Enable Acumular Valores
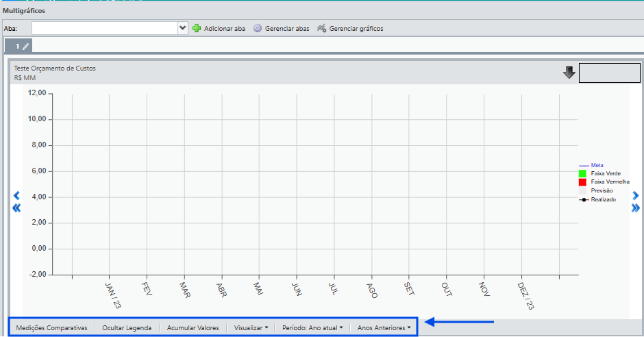 [193, 327]
